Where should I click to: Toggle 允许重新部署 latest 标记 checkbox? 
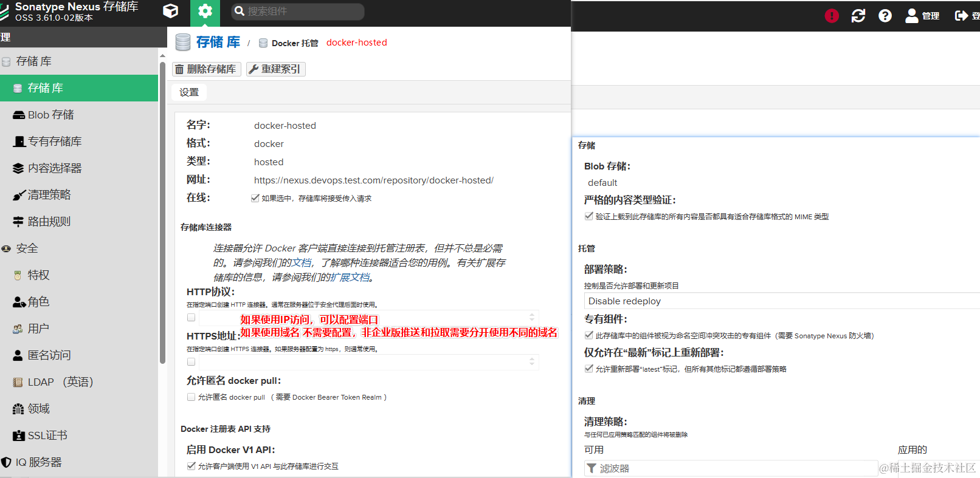click(x=589, y=369)
